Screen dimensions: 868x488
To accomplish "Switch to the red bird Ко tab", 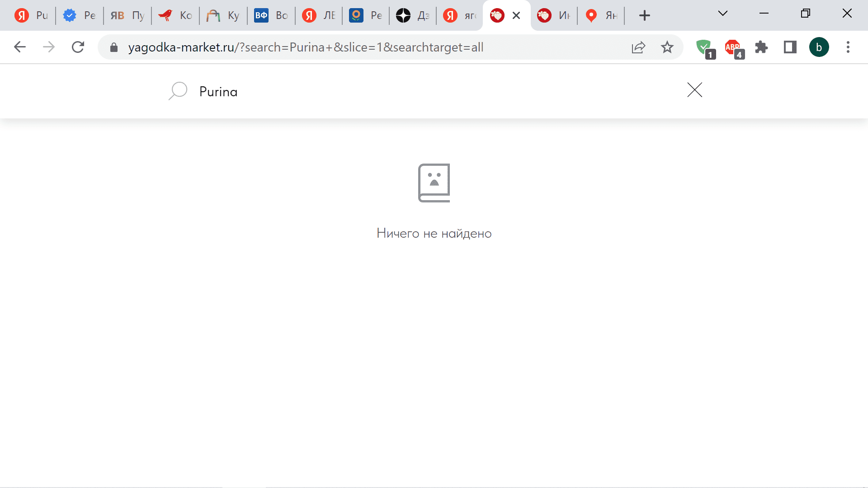I will point(175,15).
